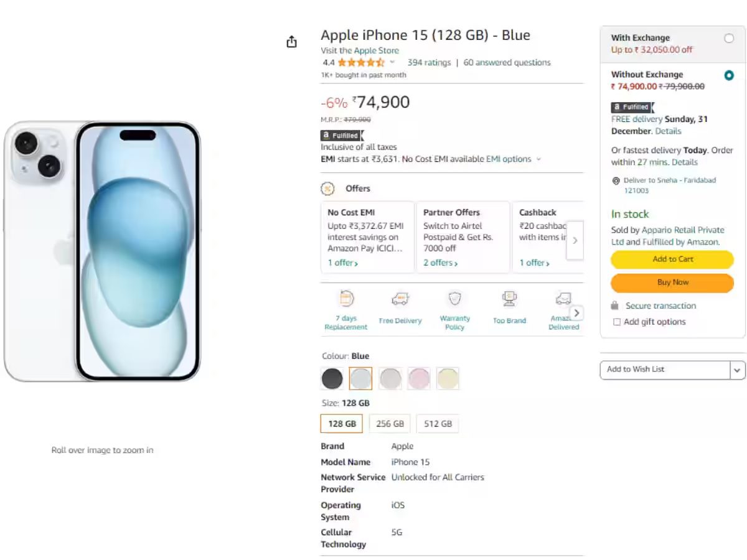Click the share icon beside product title

point(291,42)
